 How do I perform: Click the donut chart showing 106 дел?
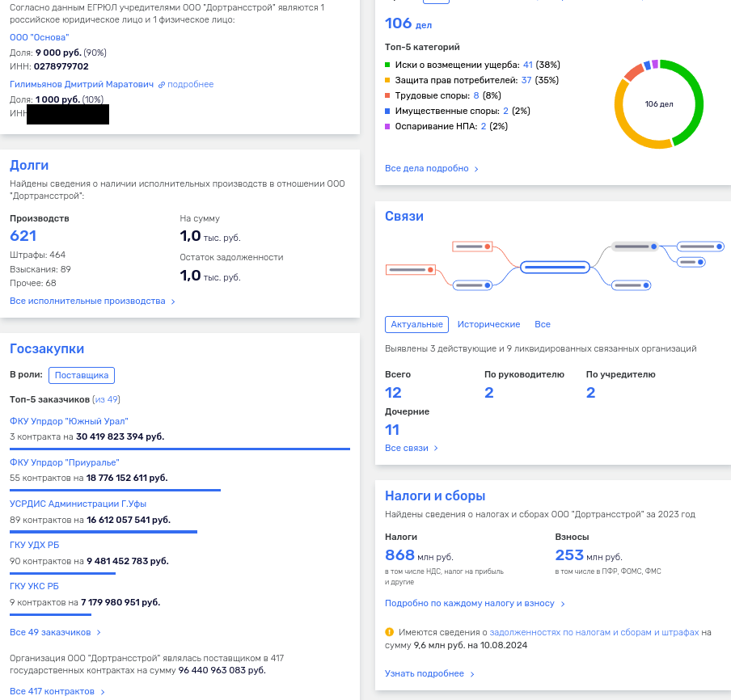659,104
